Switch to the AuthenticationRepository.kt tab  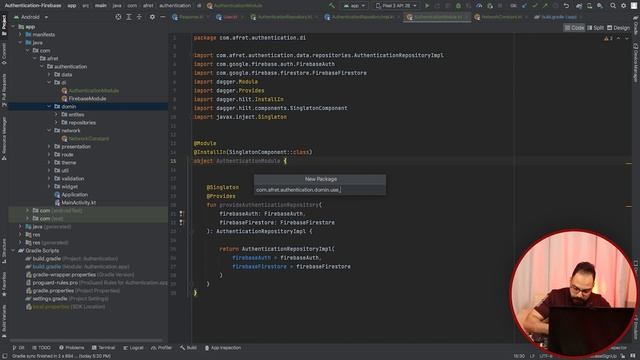[285, 17]
